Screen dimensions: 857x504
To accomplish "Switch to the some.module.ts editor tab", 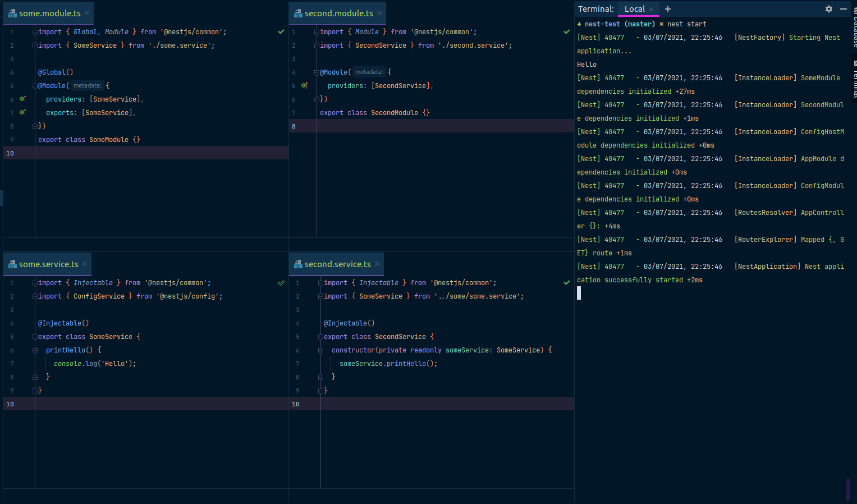I will [x=49, y=13].
